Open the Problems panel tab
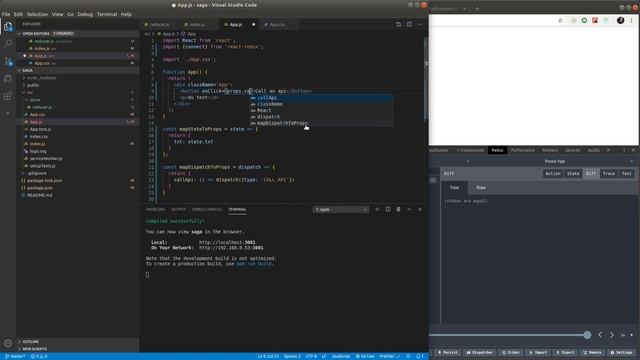Screen dimensions: 640x360 click(155, 209)
